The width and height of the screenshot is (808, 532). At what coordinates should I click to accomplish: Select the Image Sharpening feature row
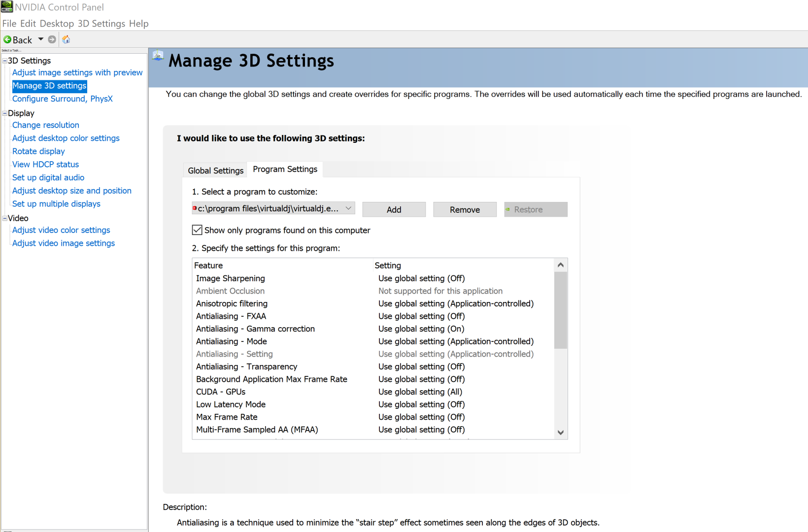(373, 278)
